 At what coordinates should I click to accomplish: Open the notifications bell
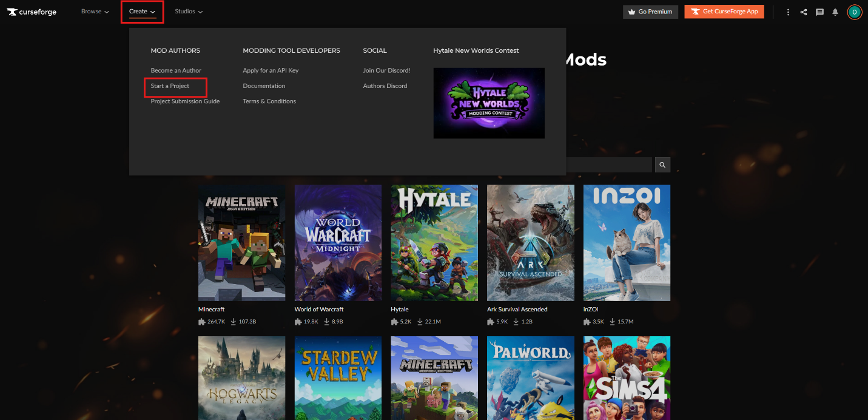[x=835, y=12]
